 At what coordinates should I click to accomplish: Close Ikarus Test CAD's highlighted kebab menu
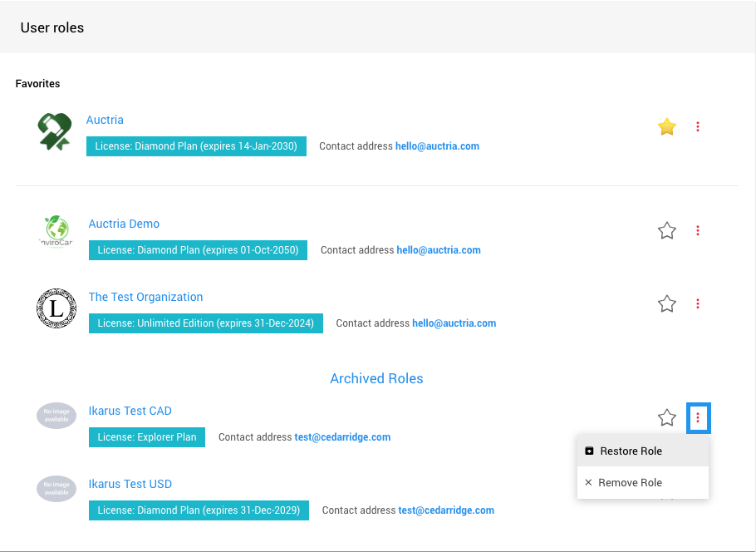[698, 418]
